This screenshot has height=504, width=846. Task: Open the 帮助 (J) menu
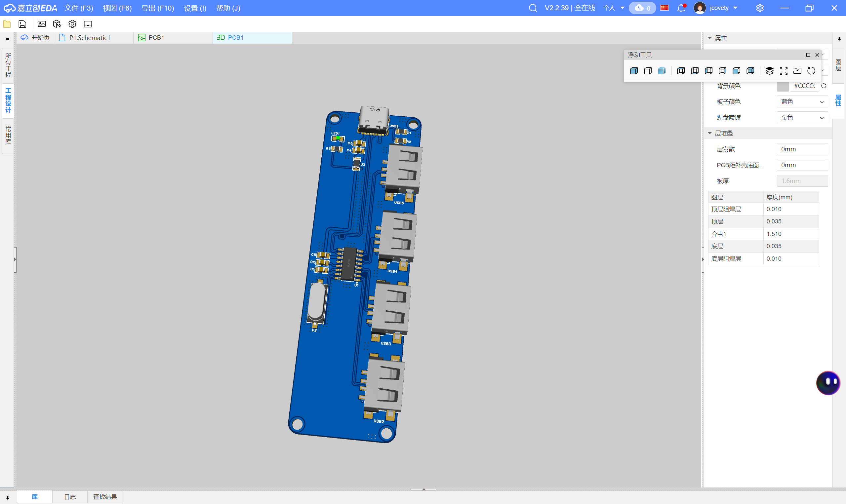pyautogui.click(x=228, y=8)
